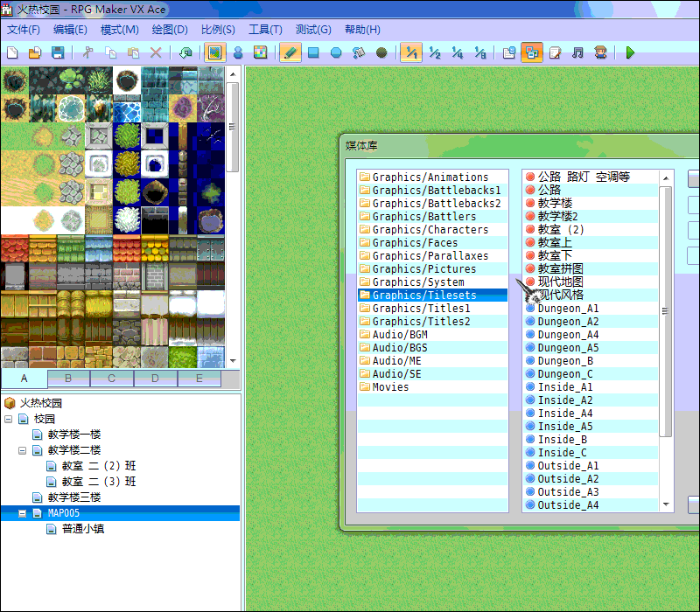Image resolution: width=700 pixels, height=612 pixels.
Task: Collapse the MAP005 map tree node
Action: tap(23, 513)
